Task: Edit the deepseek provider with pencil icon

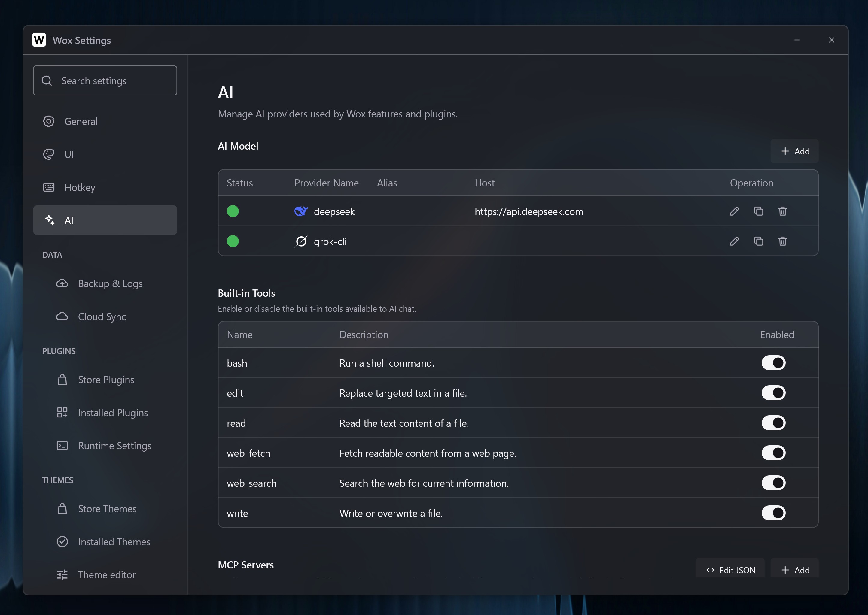Action: click(734, 211)
